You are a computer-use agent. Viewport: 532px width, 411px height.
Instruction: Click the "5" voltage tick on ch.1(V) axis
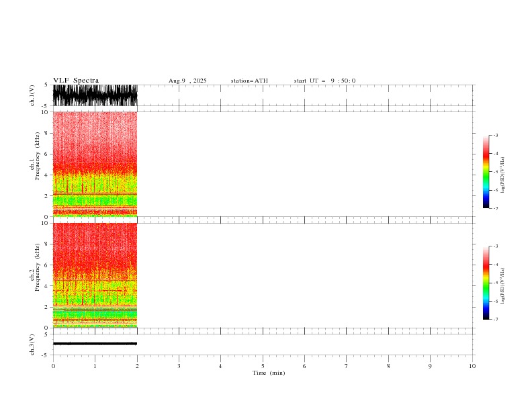(x=46, y=85)
